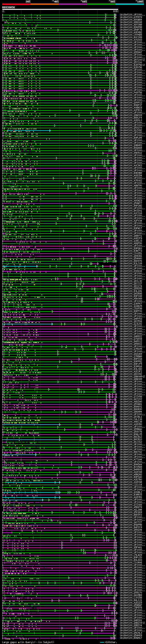Select the UniRef100_P49756 label

point(131,93)
